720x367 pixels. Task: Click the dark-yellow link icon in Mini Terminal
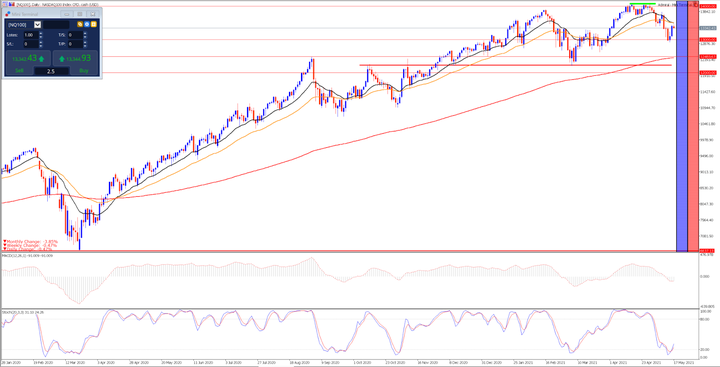point(80,24)
